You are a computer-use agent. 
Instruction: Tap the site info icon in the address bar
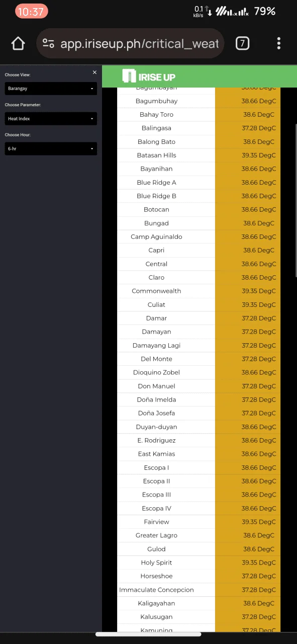click(48, 44)
